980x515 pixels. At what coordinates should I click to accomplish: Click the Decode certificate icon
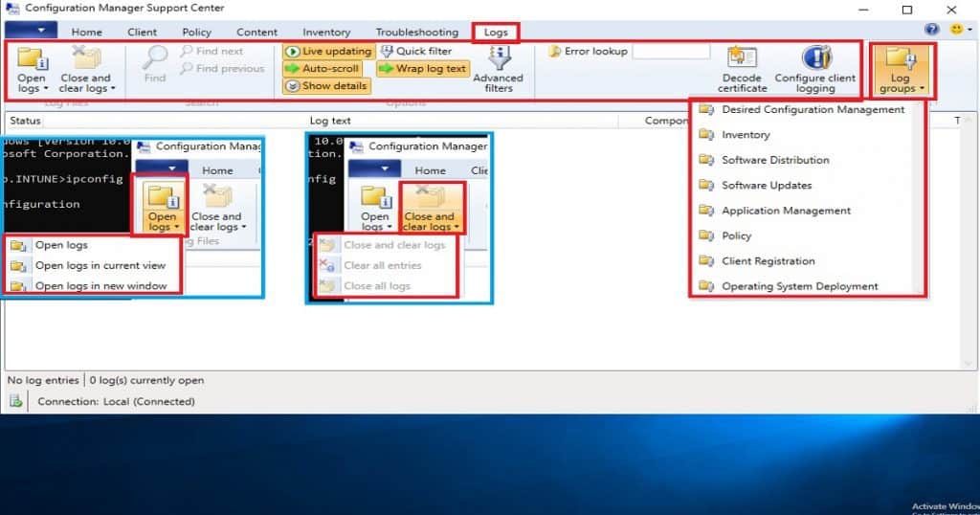tap(742, 58)
